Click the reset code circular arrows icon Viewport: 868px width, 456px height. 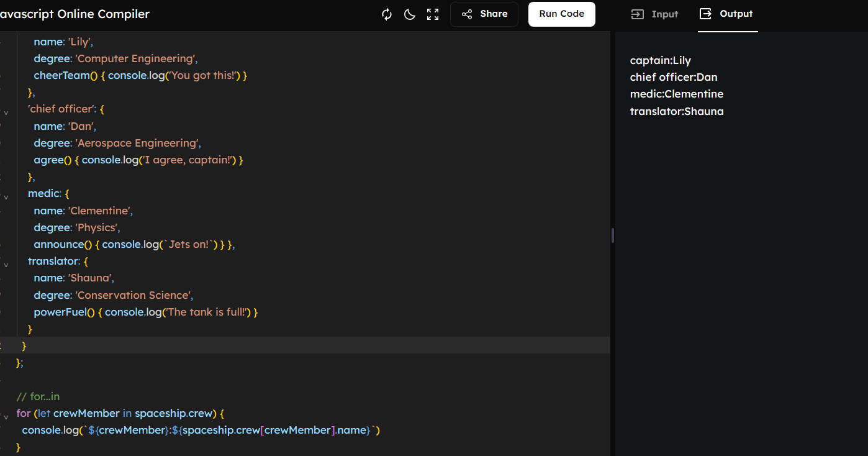387,14
